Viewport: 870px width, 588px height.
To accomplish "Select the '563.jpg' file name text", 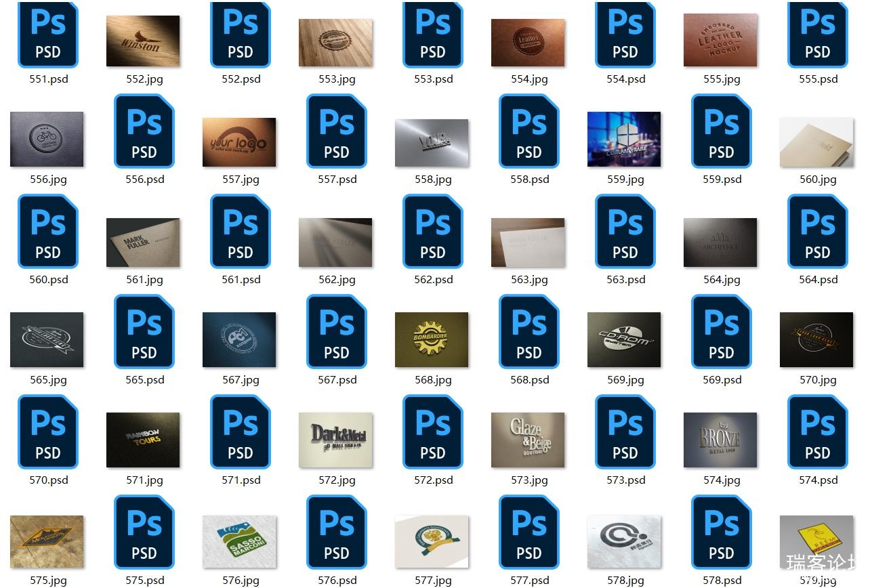I will tap(529, 280).
